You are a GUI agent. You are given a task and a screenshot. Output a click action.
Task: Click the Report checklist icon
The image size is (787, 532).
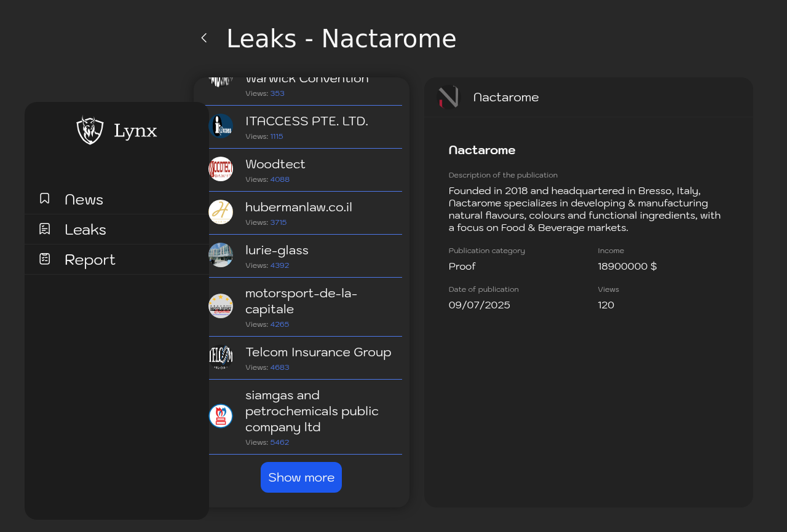[45, 259]
